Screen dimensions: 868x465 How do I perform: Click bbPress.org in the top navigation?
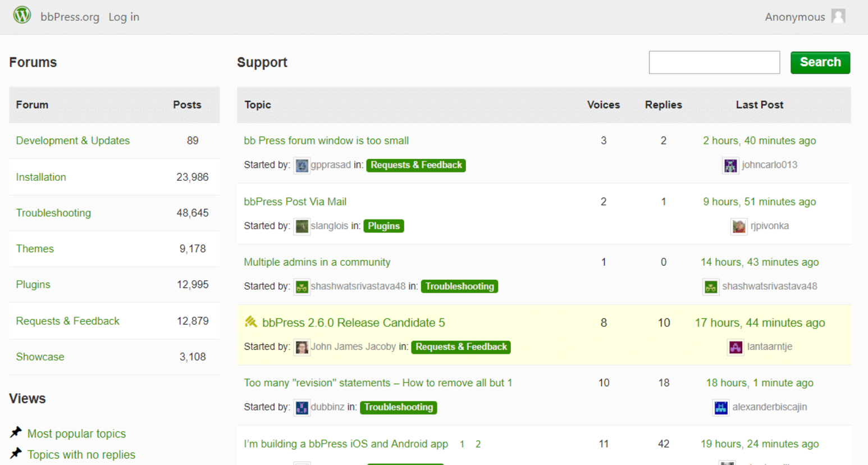pyautogui.click(x=70, y=17)
